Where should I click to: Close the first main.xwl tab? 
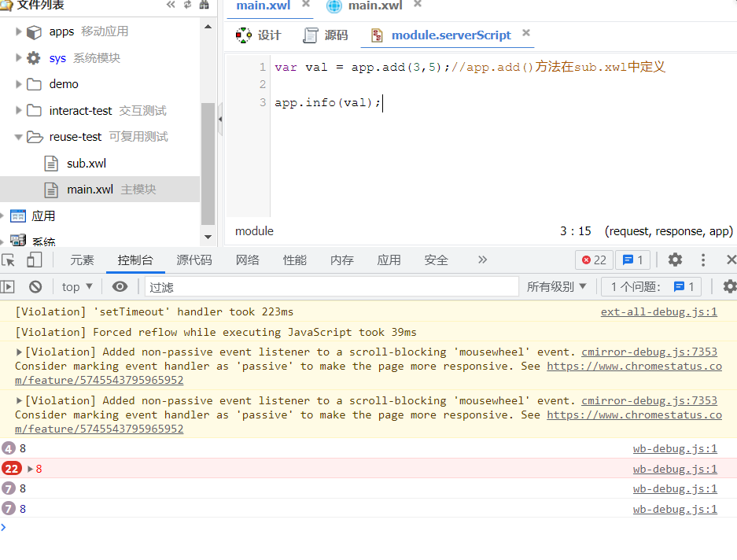point(306,4)
